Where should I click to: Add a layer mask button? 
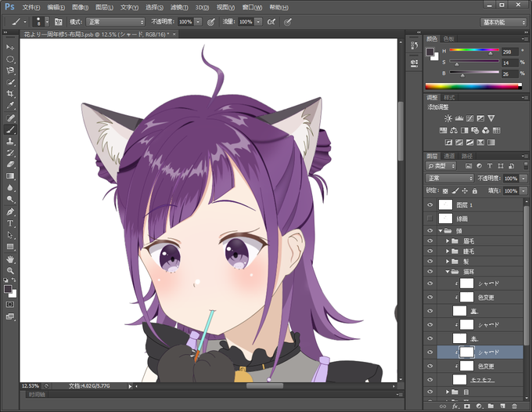point(467,406)
